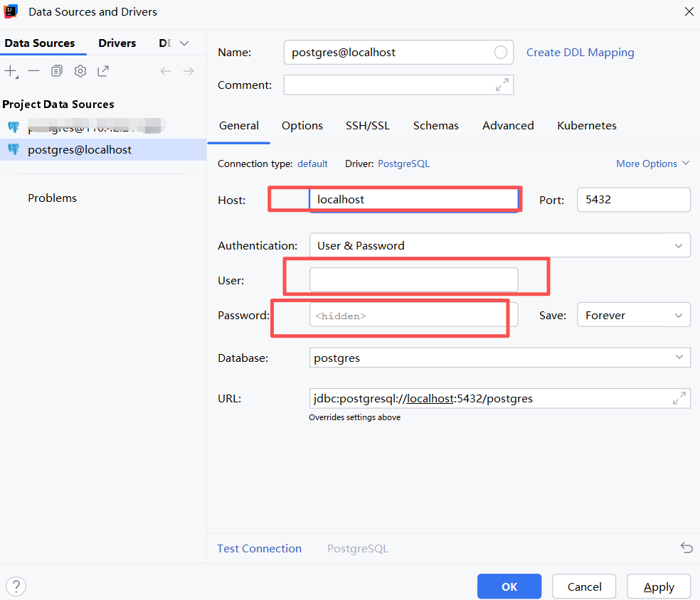Screen dimensions: 700x600
Task: Select postgres@localhost data source
Action: pos(103,149)
